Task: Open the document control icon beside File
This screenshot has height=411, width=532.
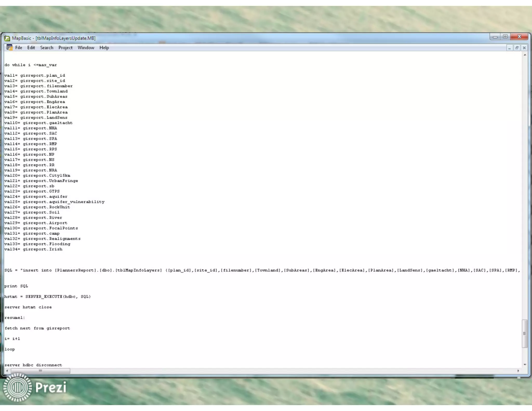Action: [9, 48]
